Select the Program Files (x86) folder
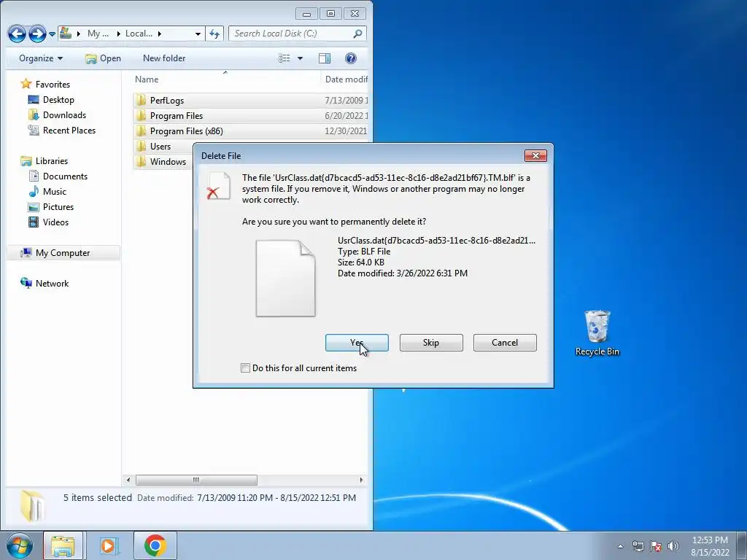 [x=250, y=131]
